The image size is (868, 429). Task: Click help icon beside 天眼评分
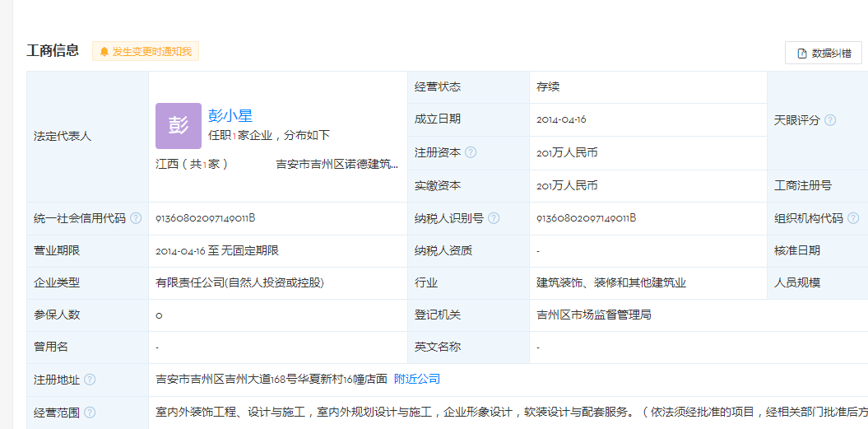tap(830, 120)
